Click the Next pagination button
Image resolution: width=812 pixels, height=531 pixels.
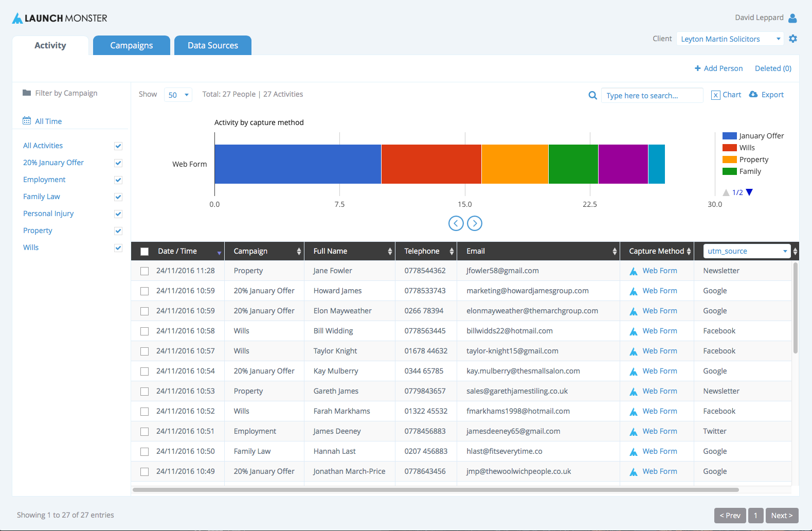[x=782, y=516]
